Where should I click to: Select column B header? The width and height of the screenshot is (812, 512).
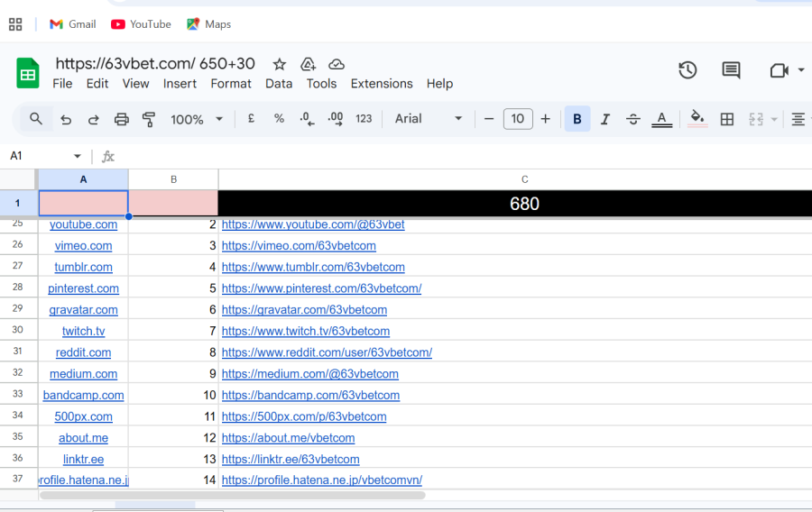click(173, 179)
